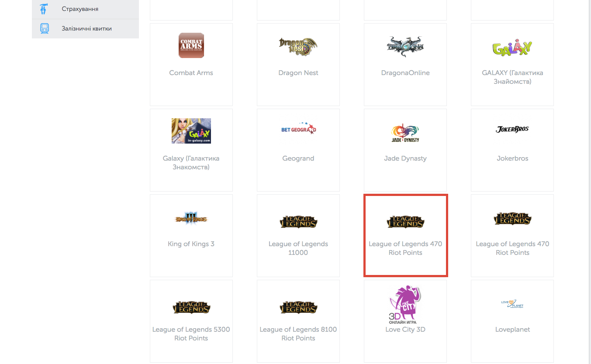Click the train icon beside Залізничні квитки

click(44, 28)
